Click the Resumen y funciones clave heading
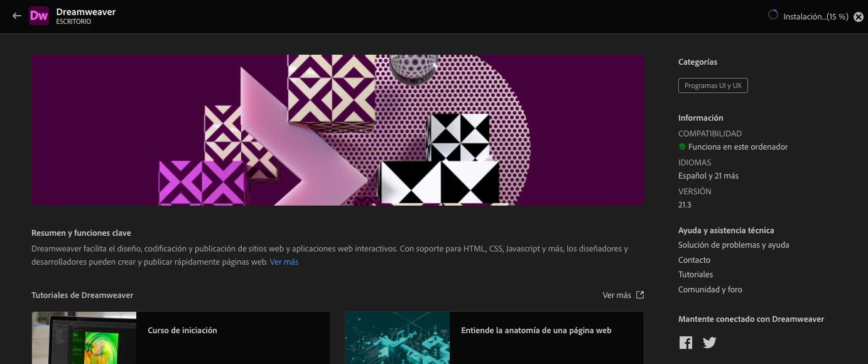The height and width of the screenshot is (364, 868). [x=81, y=233]
